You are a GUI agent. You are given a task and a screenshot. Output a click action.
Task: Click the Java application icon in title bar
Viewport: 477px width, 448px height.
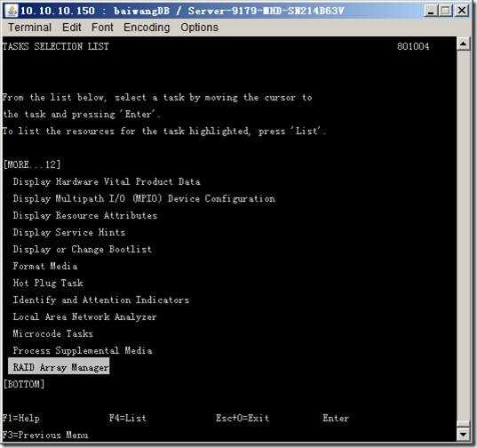[12, 11]
